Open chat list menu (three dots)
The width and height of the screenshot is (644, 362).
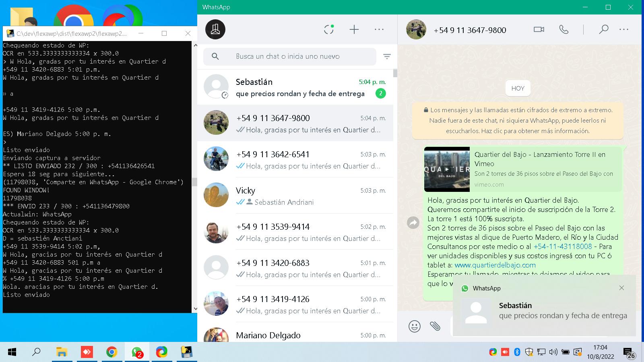coord(379,29)
